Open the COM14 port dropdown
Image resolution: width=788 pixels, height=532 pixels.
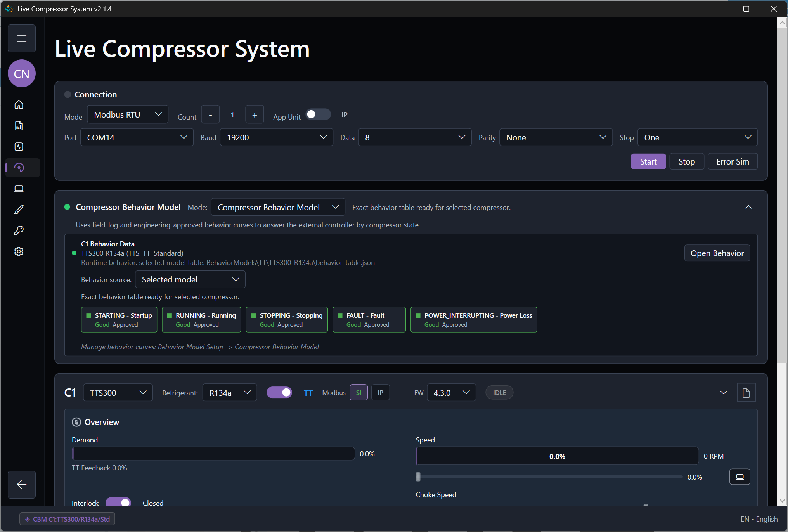(137, 137)
